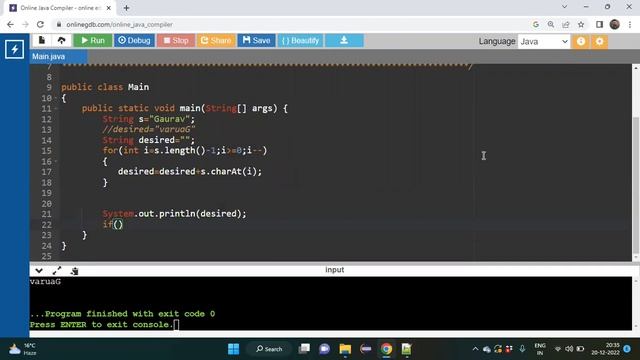The height and width of the screenshot is (360, 640).
Task: Open Task View on taskbar
Action: pyautogui.click(x=304, y=349)
